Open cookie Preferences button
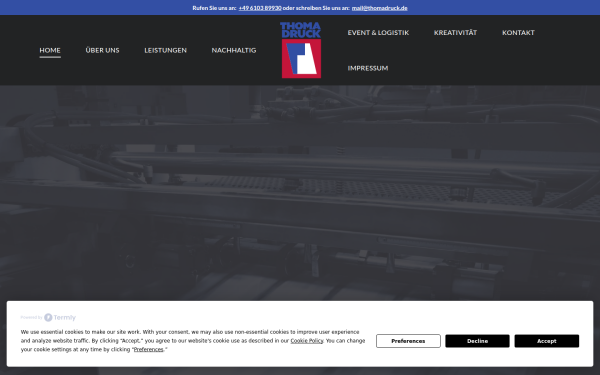The height and width of the screenshot is (375, 600). click(x=408, y=341)
